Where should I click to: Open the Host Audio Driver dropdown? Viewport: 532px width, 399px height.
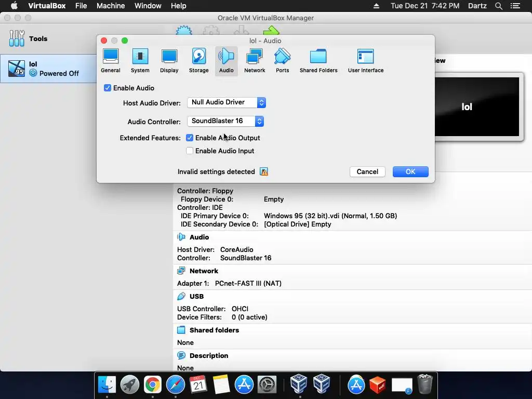[x=227, y=102]
